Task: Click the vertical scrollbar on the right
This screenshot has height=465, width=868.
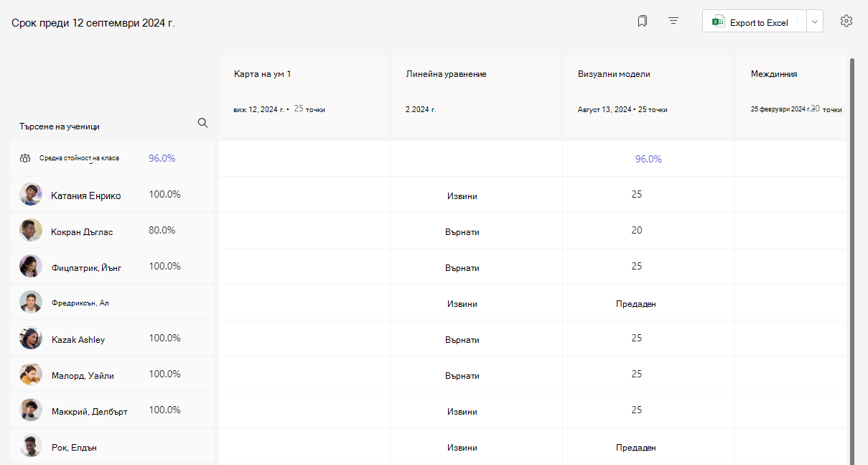Action: 852,259
